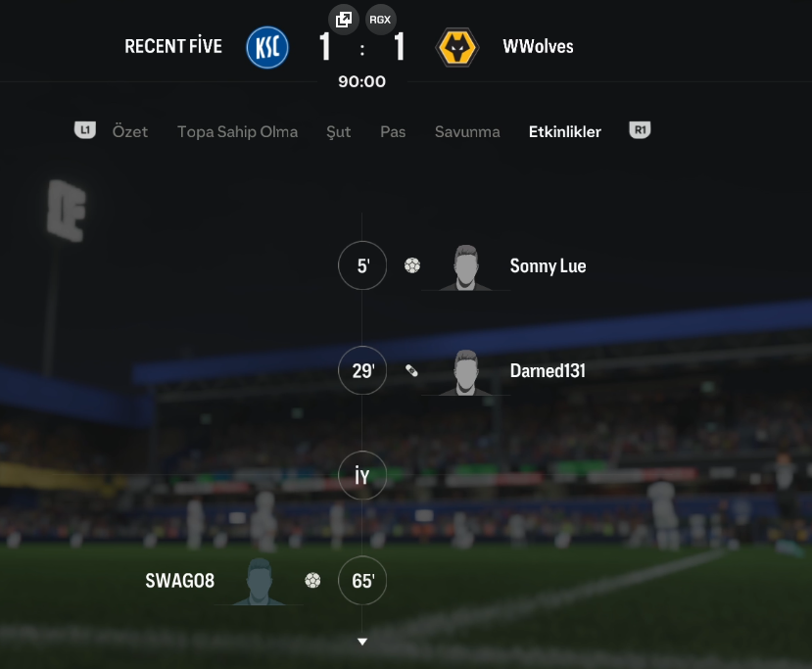Click the 5' timeline marker

click(x=362, y=265)
